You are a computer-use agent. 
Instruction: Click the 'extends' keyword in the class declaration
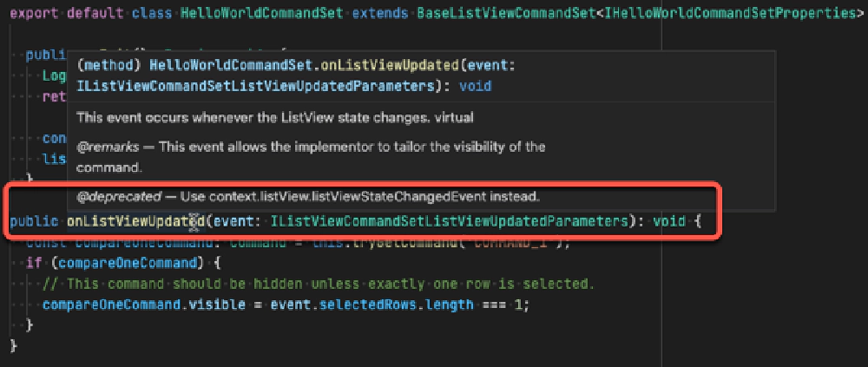coord(378,13)
